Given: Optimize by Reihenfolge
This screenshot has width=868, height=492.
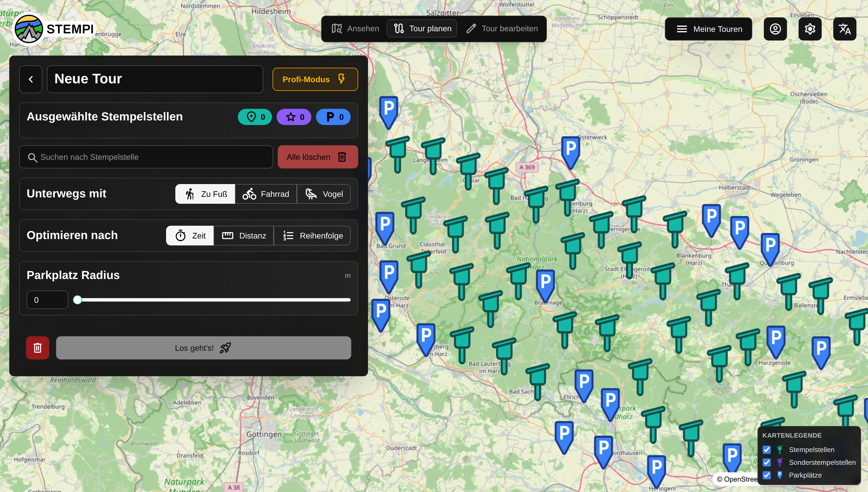Looking at the screenshot, I should [312, 236].
